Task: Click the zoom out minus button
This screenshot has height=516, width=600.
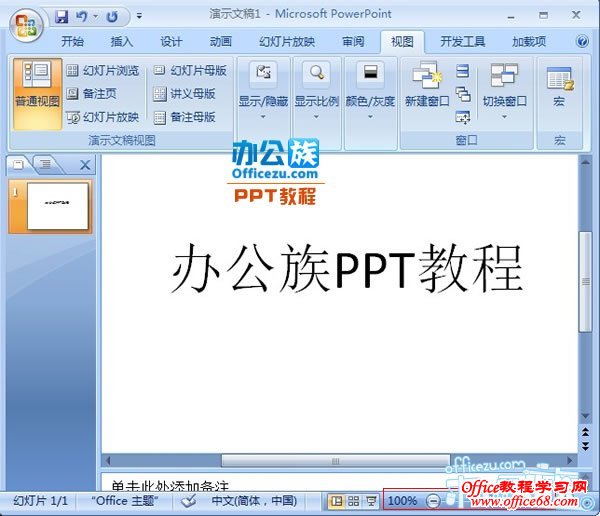Action: [x=433, y=501]
